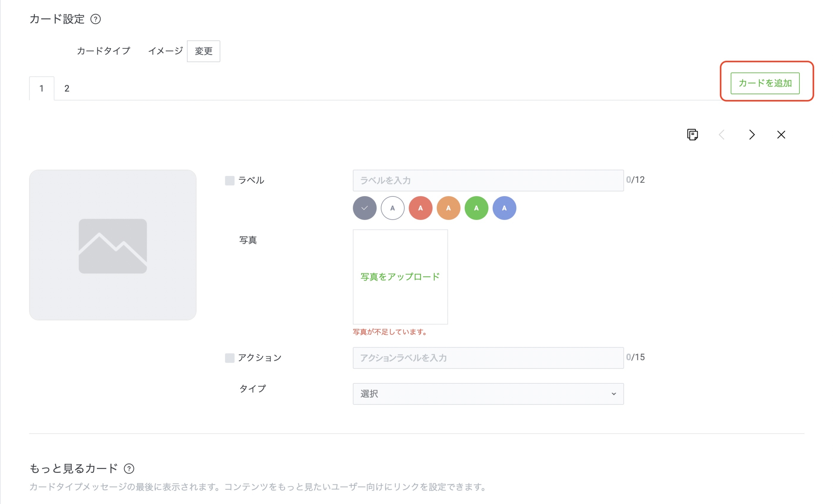Viewport: 833px width, 504px height.
Task: Pick the white outlined label color
Action: pyautogui.click(x=392, y=208)
